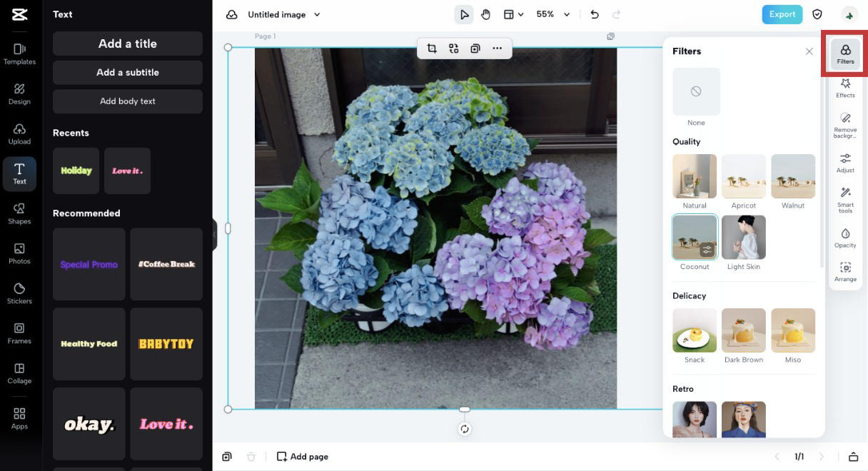The width and height of the screenshot is (868, 471).
Task: Open the Frames sidebar panel
Action: pos(19,334)
